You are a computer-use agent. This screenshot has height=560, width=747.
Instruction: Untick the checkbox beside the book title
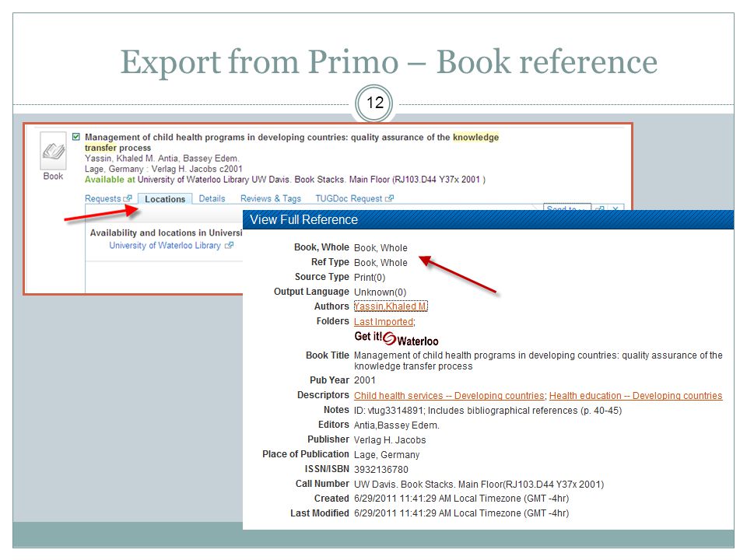pyautogui.click(x=76, y=137)
